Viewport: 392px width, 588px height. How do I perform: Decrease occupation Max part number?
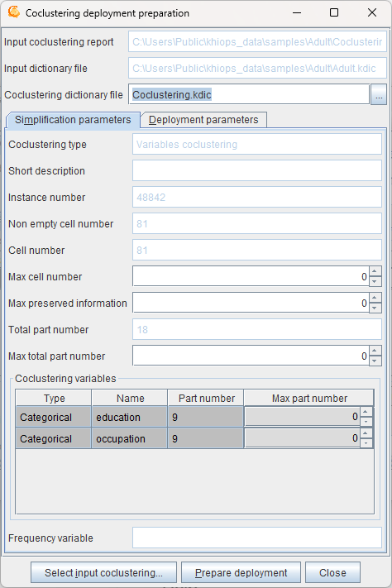click(366, 443)
